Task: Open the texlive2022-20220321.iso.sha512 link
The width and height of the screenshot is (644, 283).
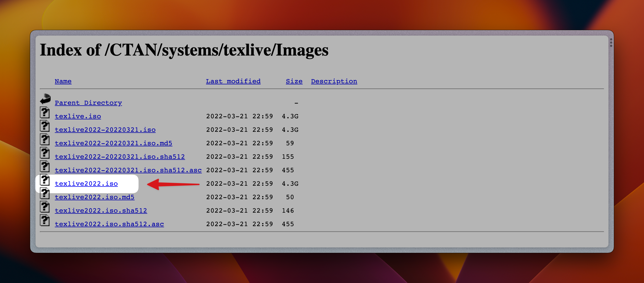Action: point(120,157)
